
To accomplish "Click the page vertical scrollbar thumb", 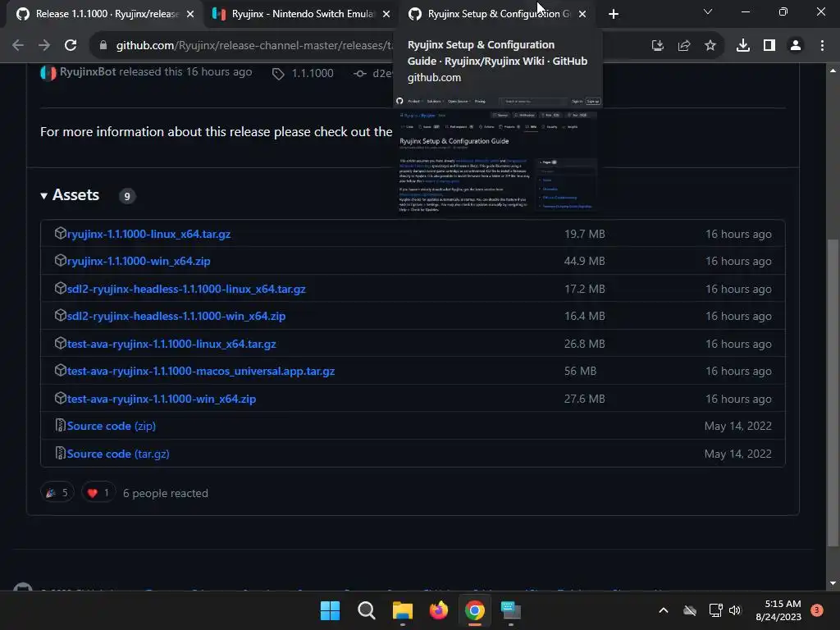I will click(832, 393).
